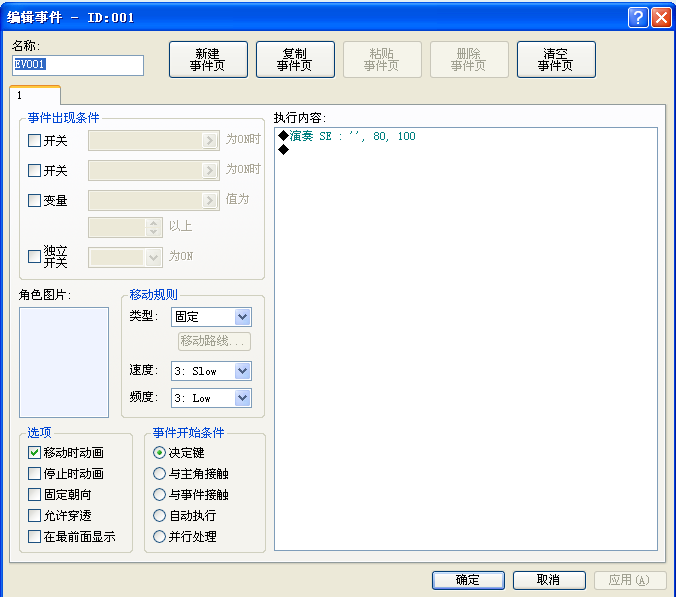The width and height of the screenshot is (676, 597).
Task: Uncheck the 移动时动画 option
Action: coord(34,453)
